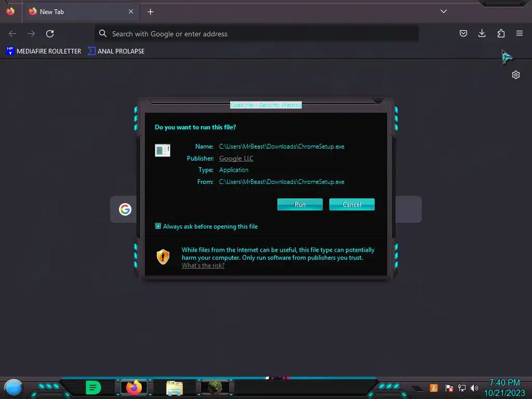Open new tab personalize gear icon

tap(516, 75)
